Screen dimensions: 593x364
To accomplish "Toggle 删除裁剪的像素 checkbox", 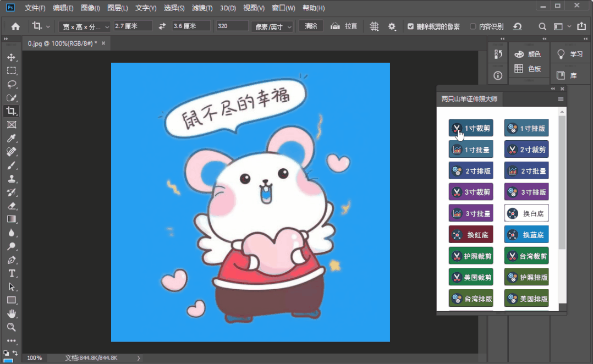I will [x=411, y=26].
